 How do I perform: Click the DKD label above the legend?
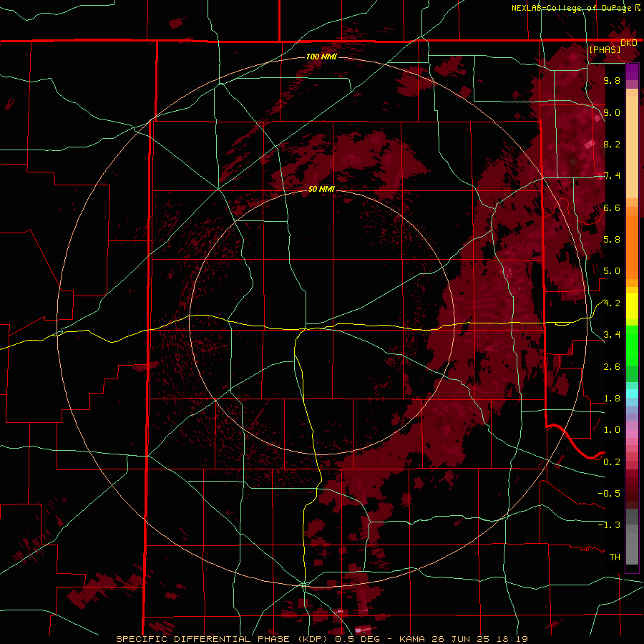[628, 43]
